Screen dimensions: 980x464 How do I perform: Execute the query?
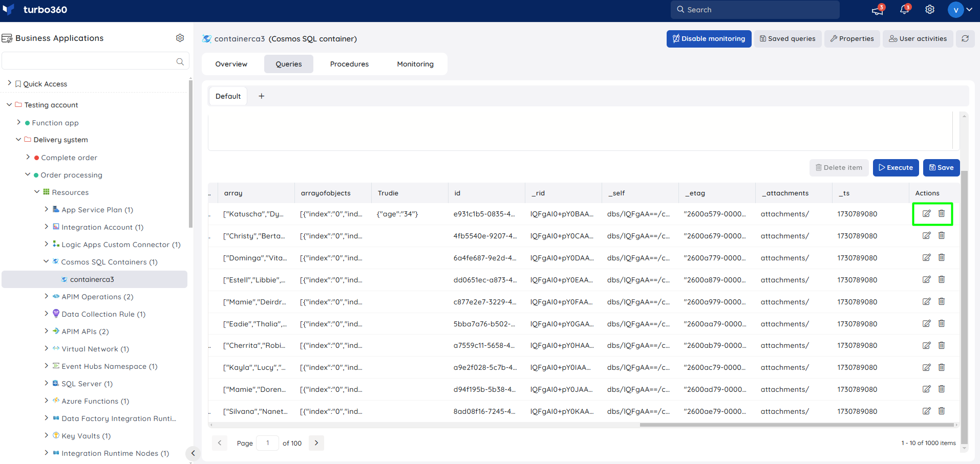896,168
